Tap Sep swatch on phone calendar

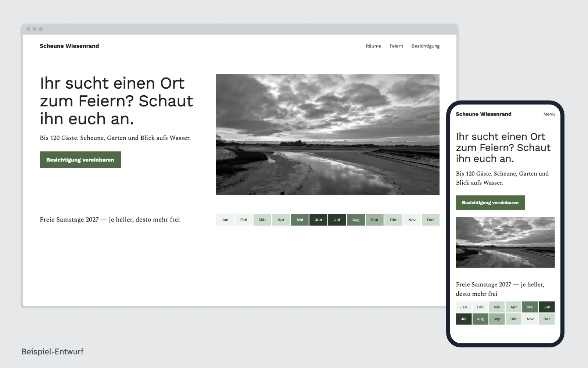497,319
